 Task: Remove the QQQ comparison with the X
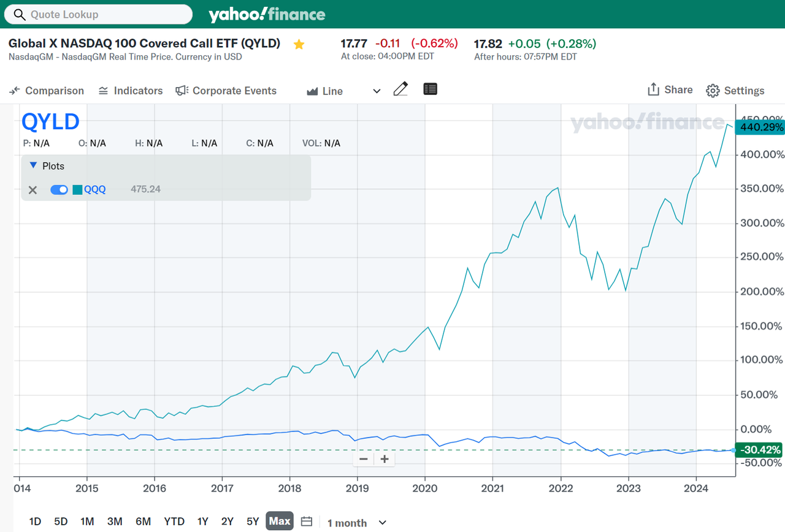[33, 190]
